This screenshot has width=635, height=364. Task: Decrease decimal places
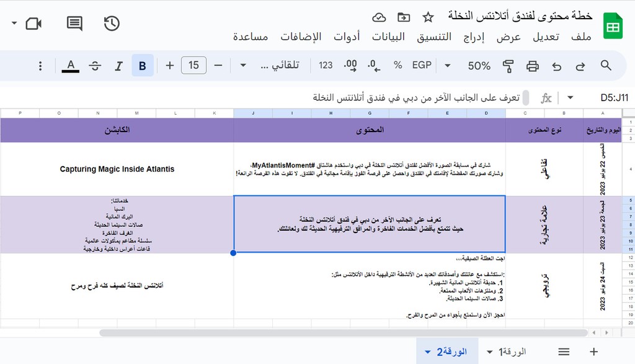click(x=374, y=66)
